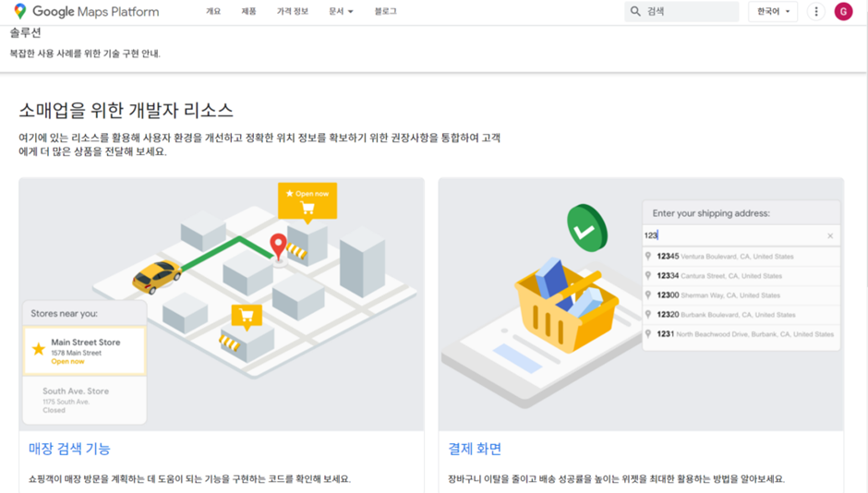
Task: Open the 결제 화면 link
Action: tap(475, 449)
